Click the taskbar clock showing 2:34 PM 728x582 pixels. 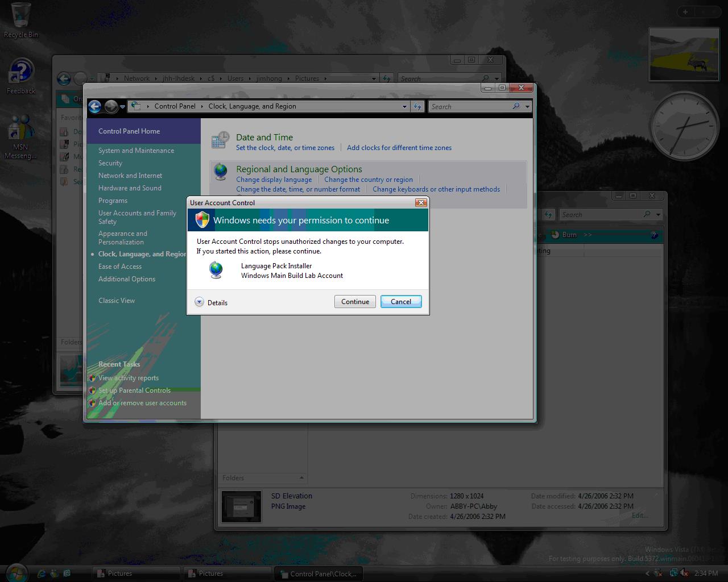[x=706, y=573]
